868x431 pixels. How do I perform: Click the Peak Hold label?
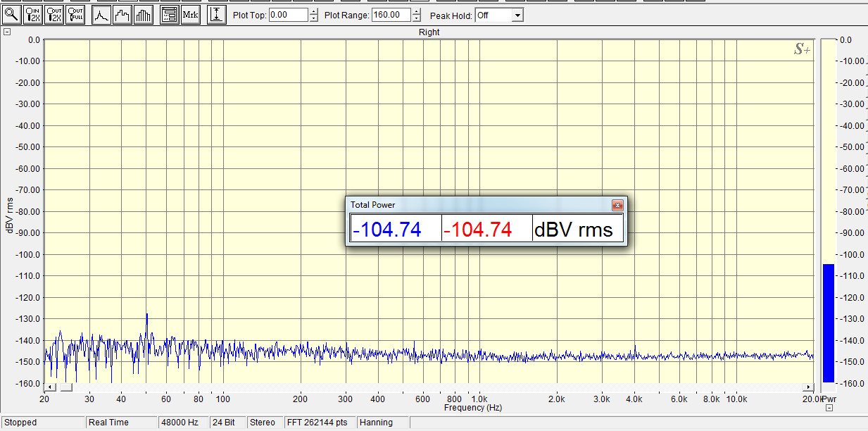[x=451, y=15]
